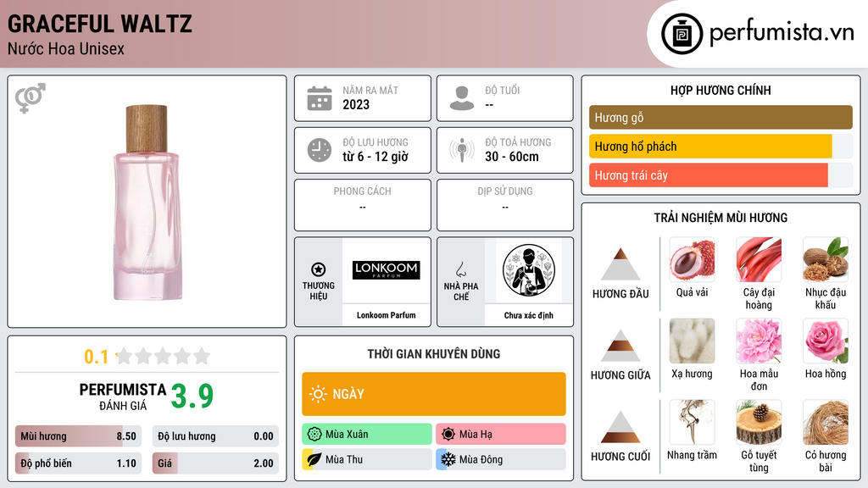Click the summer sun icon beside Mùa Hạ
Screen dimensions: 868x488
coord(448,435)
